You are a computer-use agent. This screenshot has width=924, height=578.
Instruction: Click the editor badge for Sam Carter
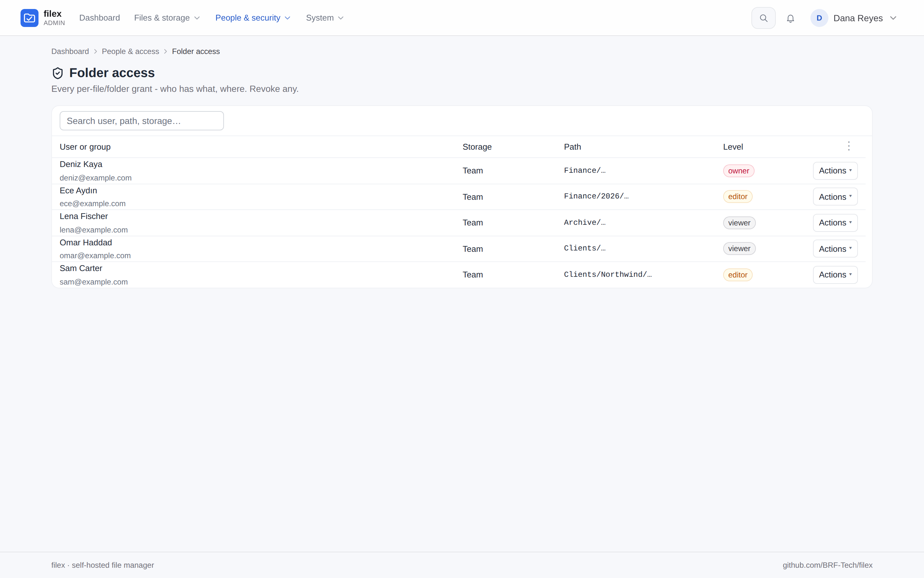[x=738, y=275]
